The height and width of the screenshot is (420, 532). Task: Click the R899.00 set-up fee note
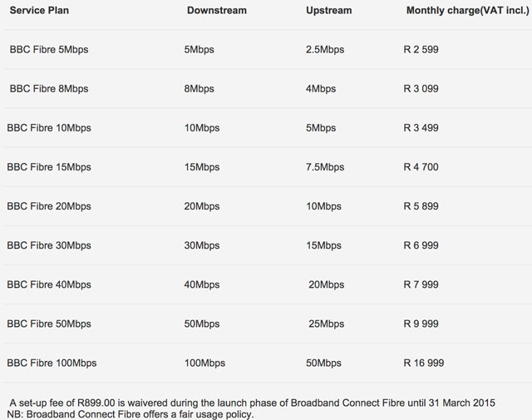pyautogui.click(x=251, y=403)
